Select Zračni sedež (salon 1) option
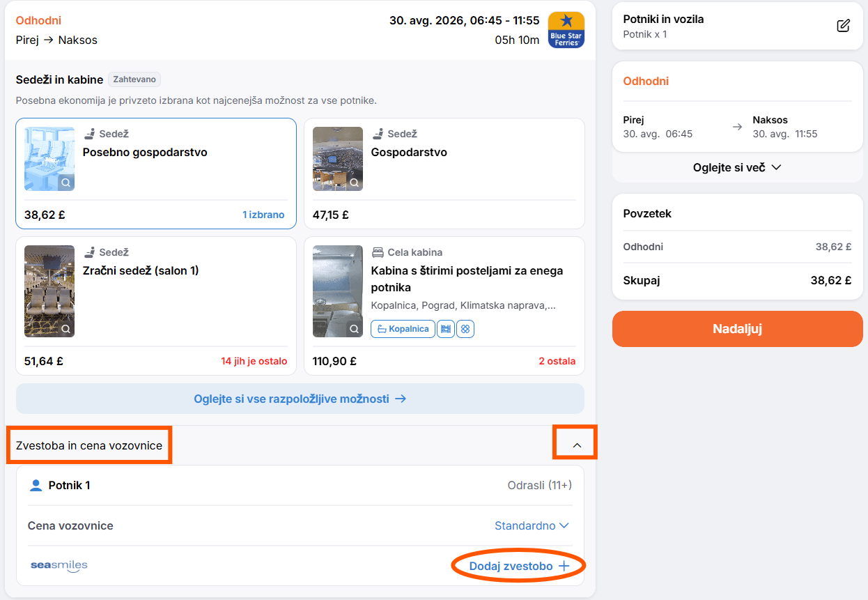The width and height of the screenshot is (868, 600). coord(156,306)
